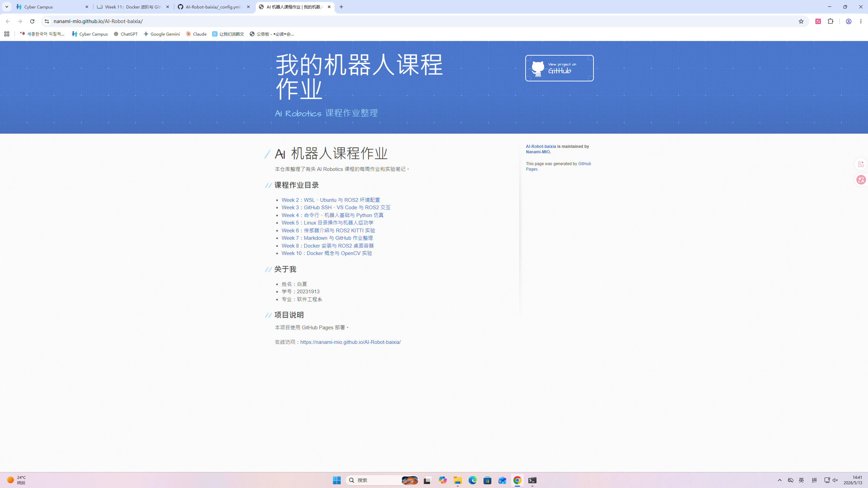Click the AI-Robot-baixia sidebar link
Viewport: 868px width, 488px height.
(541, 147)
